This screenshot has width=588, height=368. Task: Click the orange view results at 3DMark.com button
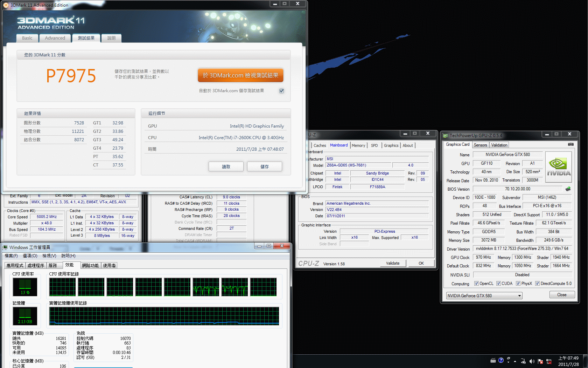[x=240, y=75]
